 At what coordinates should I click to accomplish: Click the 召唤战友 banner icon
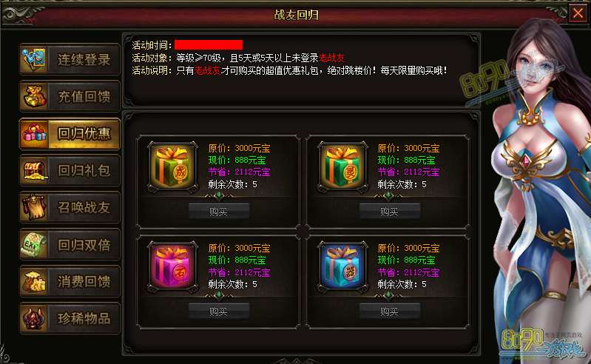34,207
